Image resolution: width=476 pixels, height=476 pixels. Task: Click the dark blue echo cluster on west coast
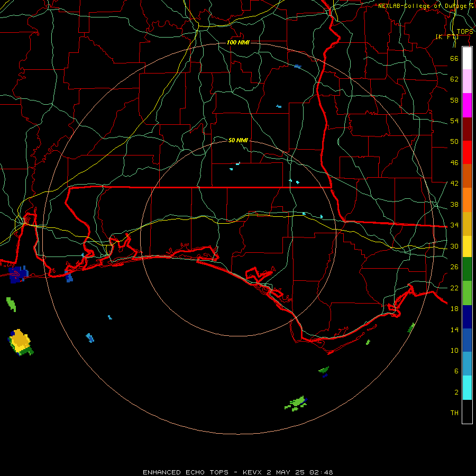(18, 274)
